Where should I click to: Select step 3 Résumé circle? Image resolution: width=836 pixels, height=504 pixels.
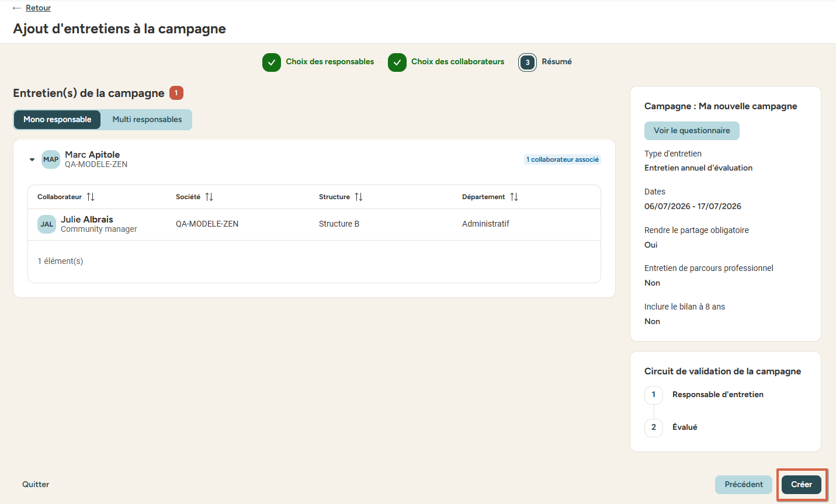tap(528, 62)
